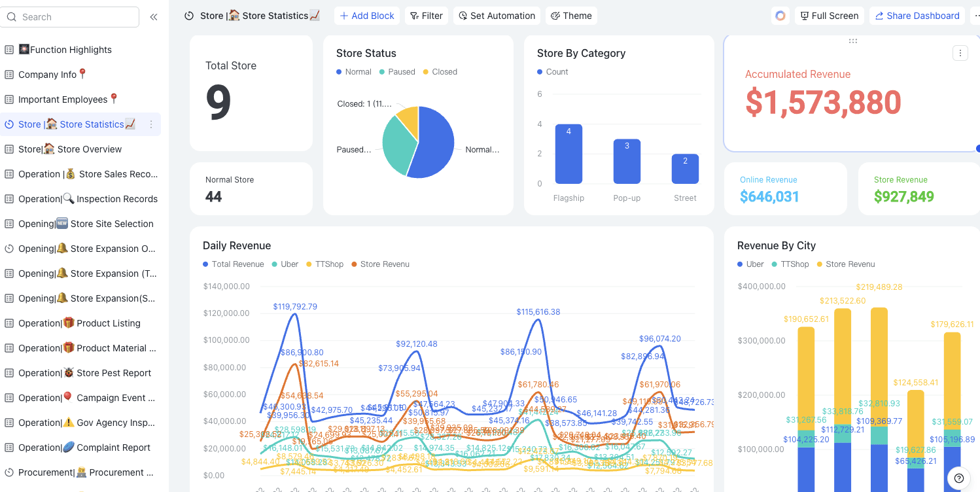This screenshot has width=980, height=492.
Task: Click Accumulated Revenue value $1,573,880
Action: click(x=823, y=103)
